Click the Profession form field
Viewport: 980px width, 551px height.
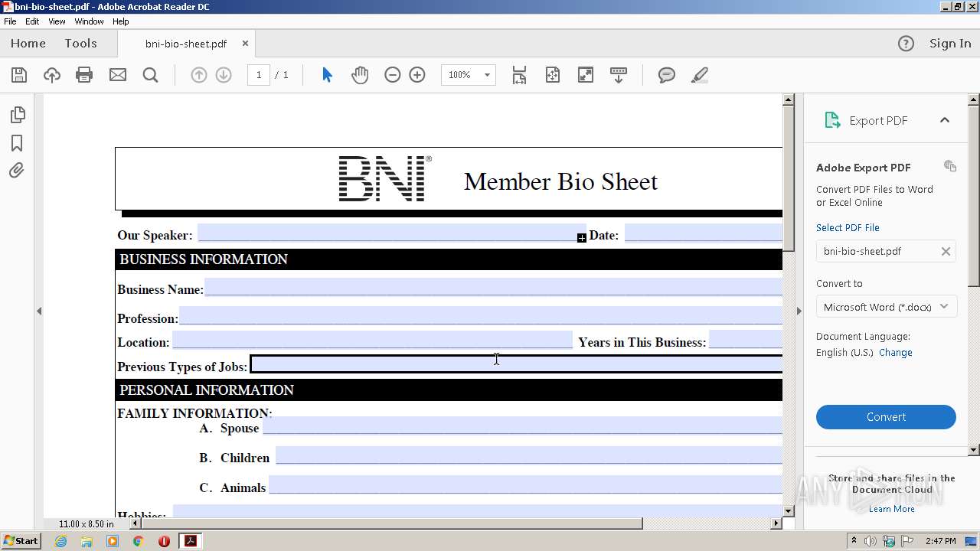click(x=480, y=316)
